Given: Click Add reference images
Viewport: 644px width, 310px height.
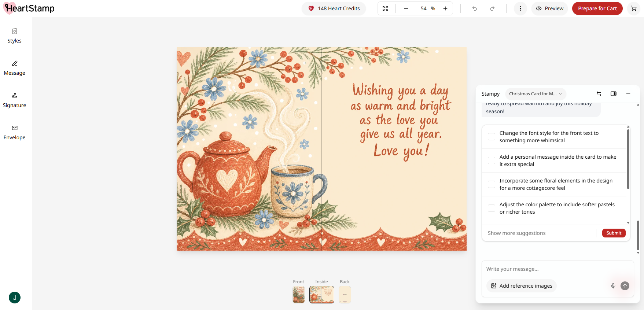Looking at the screenshot, I should pyautogui.click(x=522, y=286).
